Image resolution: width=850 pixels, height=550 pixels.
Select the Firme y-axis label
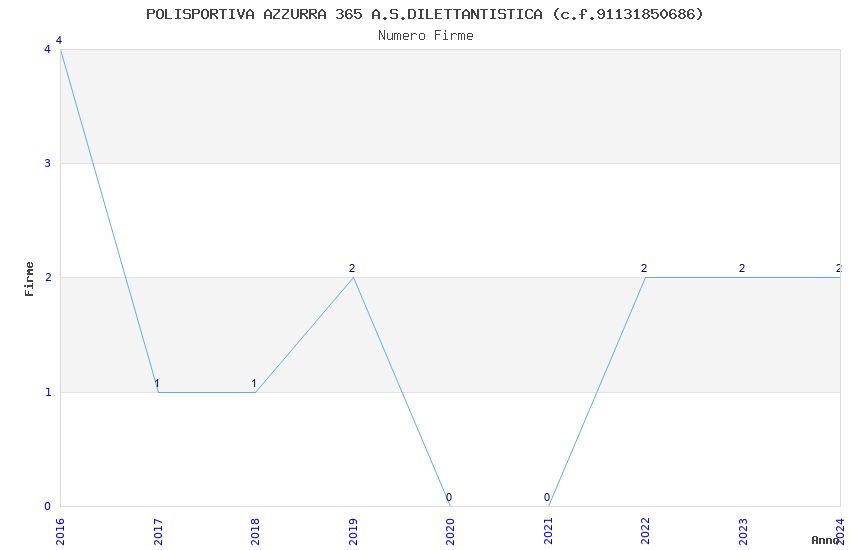point(29,279)
